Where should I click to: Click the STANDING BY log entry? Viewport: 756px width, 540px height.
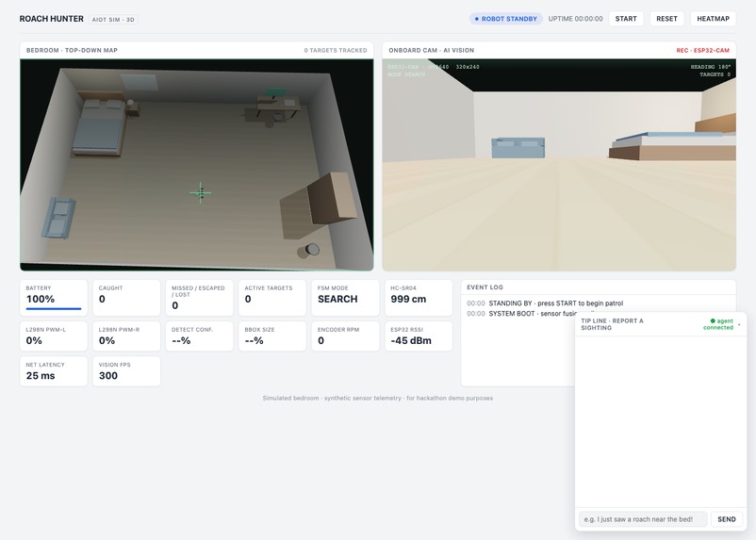545,303
